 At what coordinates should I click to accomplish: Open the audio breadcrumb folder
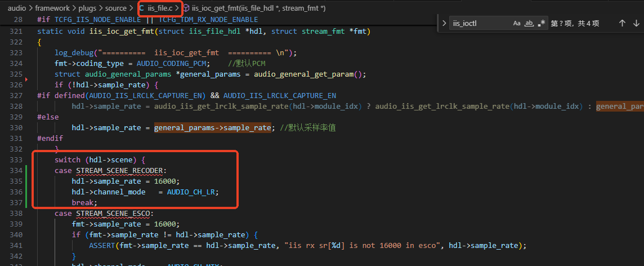pos(17,8)
